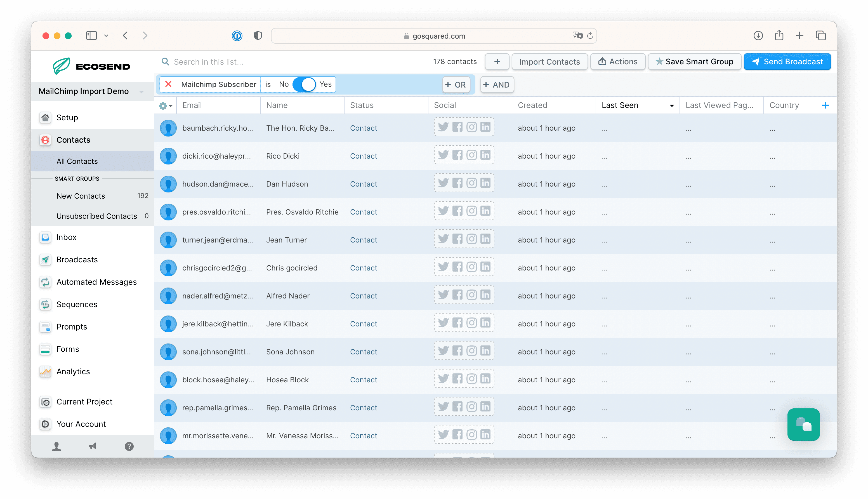The height and width of the screenshot is (499, 868).
Task: Open the New Contacts smart group
Action: [93, 196]
